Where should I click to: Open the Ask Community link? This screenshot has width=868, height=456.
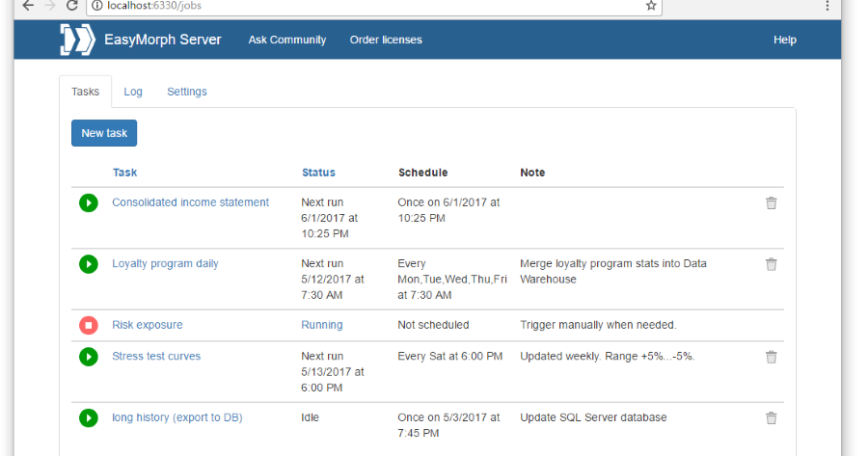pyautogui.click(x=287, y=40)
